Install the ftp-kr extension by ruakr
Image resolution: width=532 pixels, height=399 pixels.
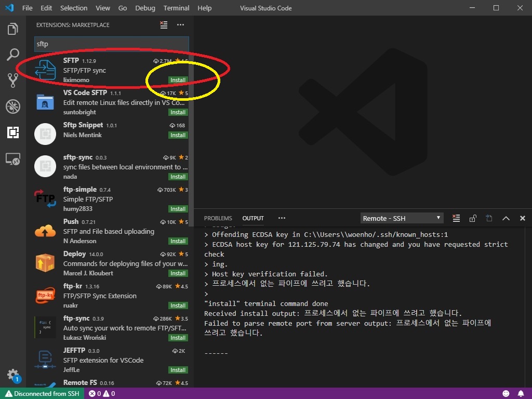178,305
